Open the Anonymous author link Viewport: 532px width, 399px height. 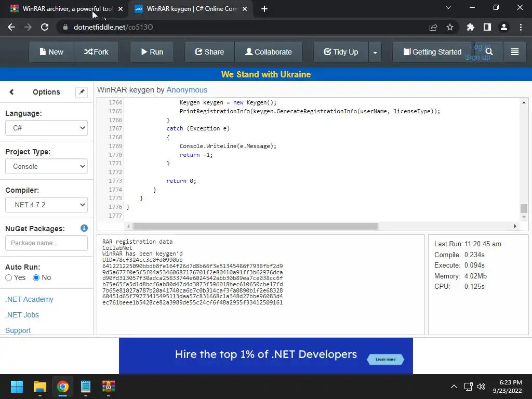pyautogui.click(x=187, y=90)
